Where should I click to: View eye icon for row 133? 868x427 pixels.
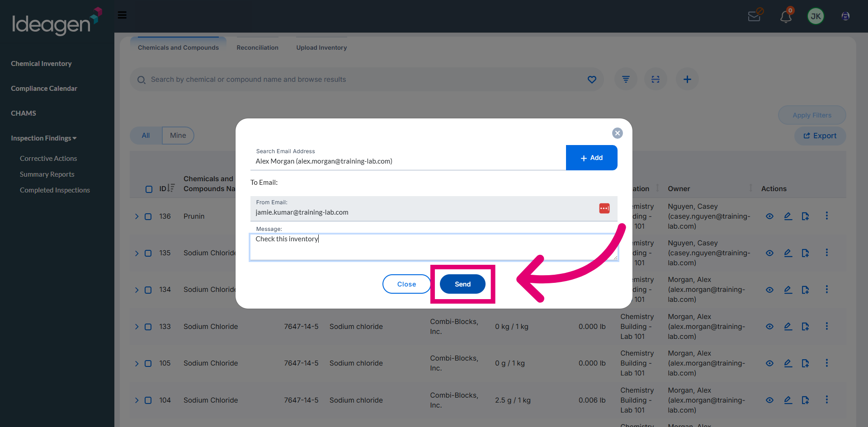[x=769, y=327]
